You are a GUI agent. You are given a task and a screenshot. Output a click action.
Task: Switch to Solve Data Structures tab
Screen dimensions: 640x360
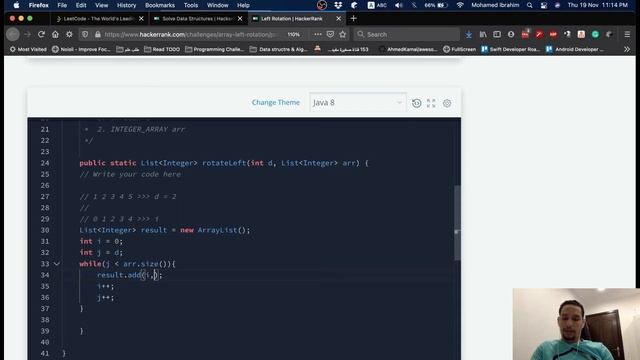pos(198,19)
